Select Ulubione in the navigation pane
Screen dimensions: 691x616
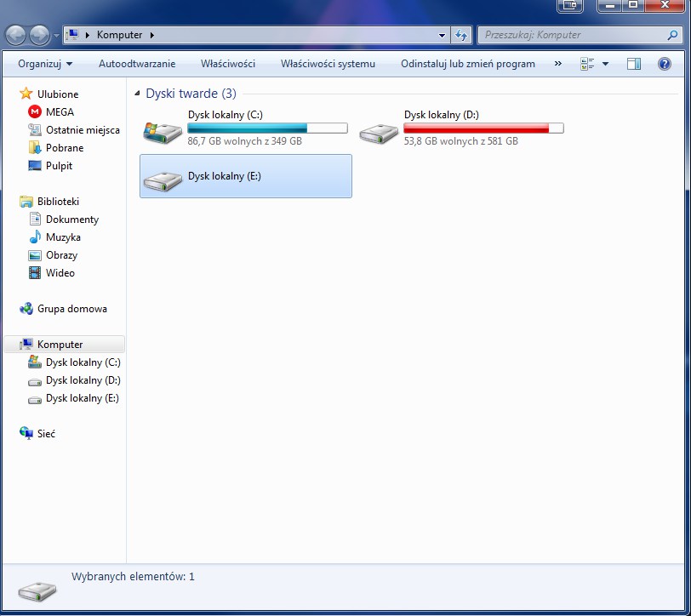[58, 94]
